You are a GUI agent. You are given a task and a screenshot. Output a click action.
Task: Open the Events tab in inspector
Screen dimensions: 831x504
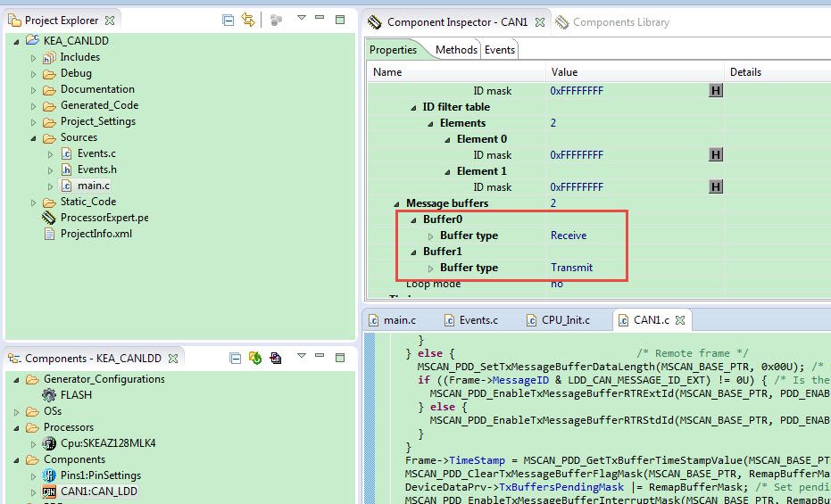(499, 50)
